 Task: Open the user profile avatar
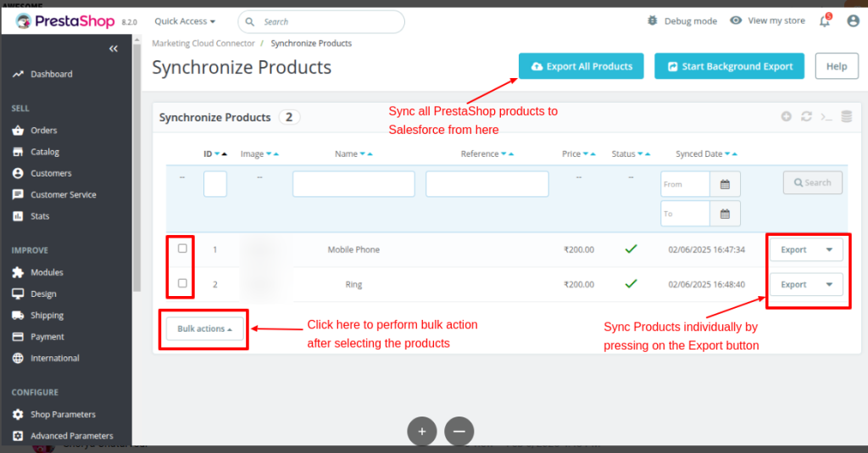coord(853,21)
